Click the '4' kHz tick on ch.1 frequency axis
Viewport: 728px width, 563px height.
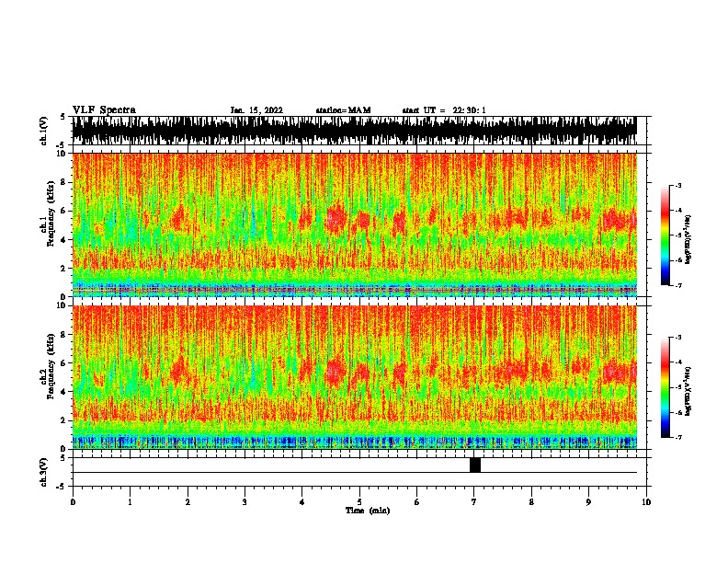(64, 240)
